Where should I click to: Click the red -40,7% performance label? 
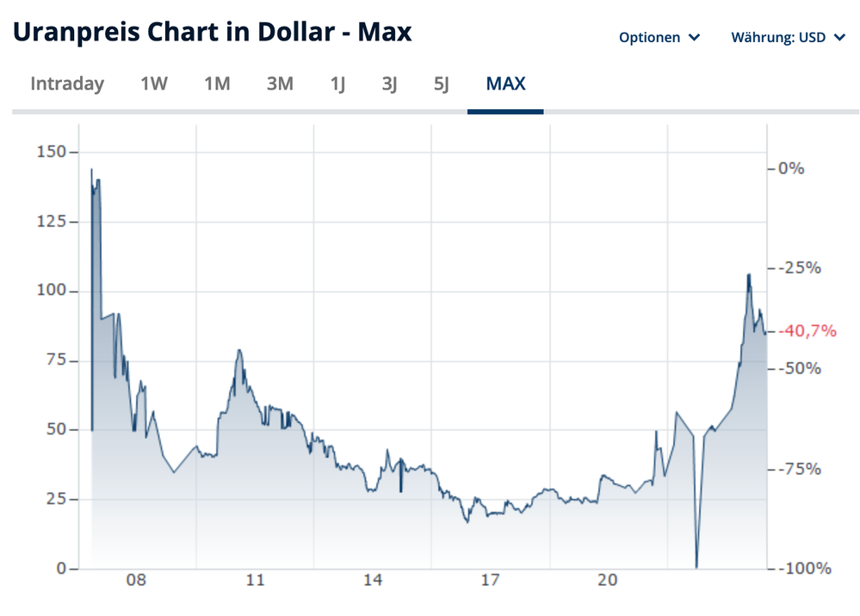pos(807,330)
